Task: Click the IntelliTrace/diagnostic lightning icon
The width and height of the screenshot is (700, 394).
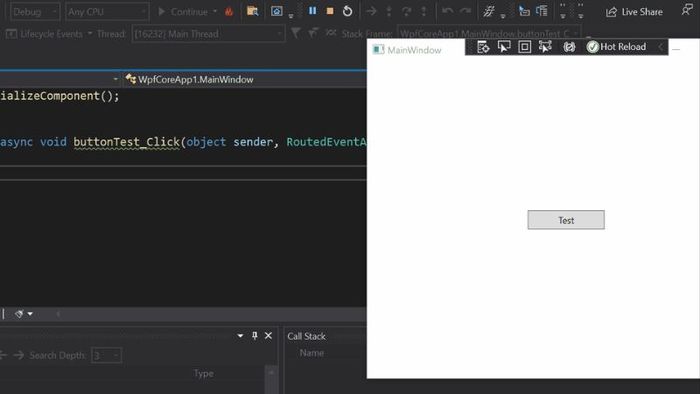Action: click(x=489, y=12)
